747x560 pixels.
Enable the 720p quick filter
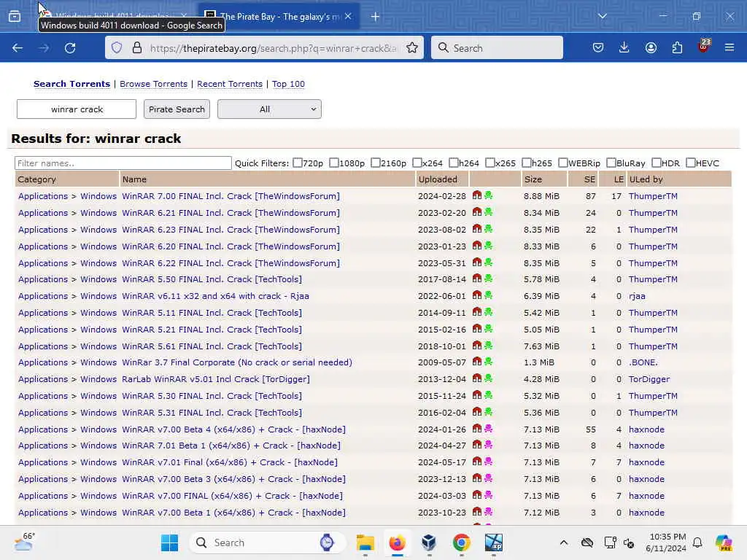click(x=298, y=163)
